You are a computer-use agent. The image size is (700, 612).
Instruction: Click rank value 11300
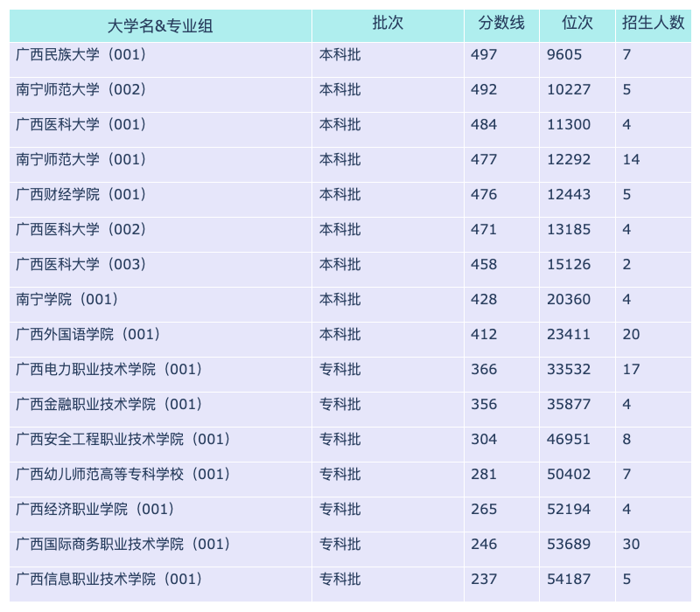pos(569,124)
